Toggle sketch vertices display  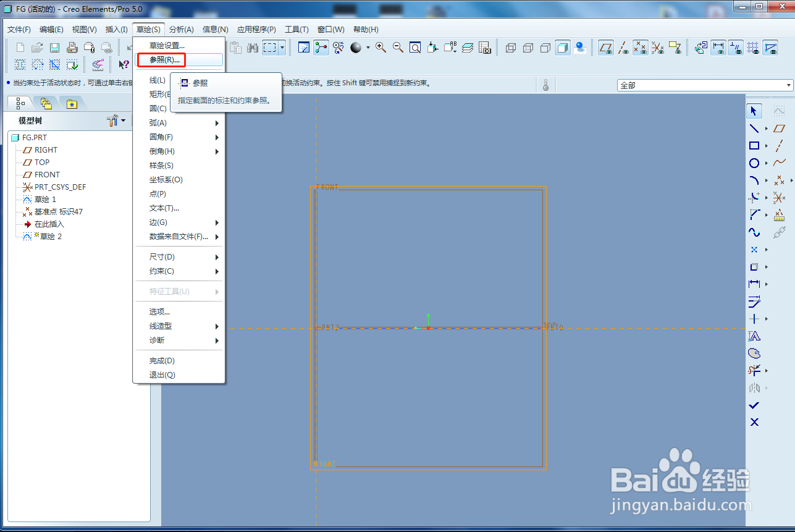[x=770, y=48]
